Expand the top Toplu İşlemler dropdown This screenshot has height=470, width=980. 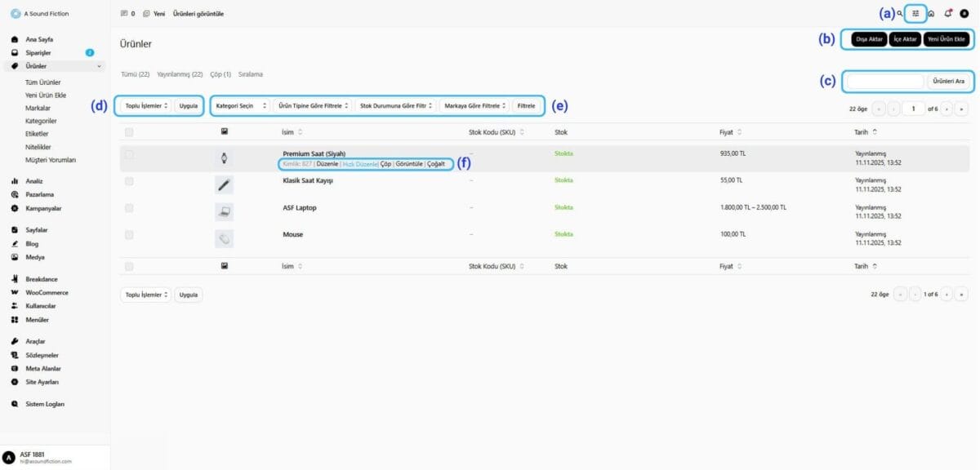(x=145, y=105)
